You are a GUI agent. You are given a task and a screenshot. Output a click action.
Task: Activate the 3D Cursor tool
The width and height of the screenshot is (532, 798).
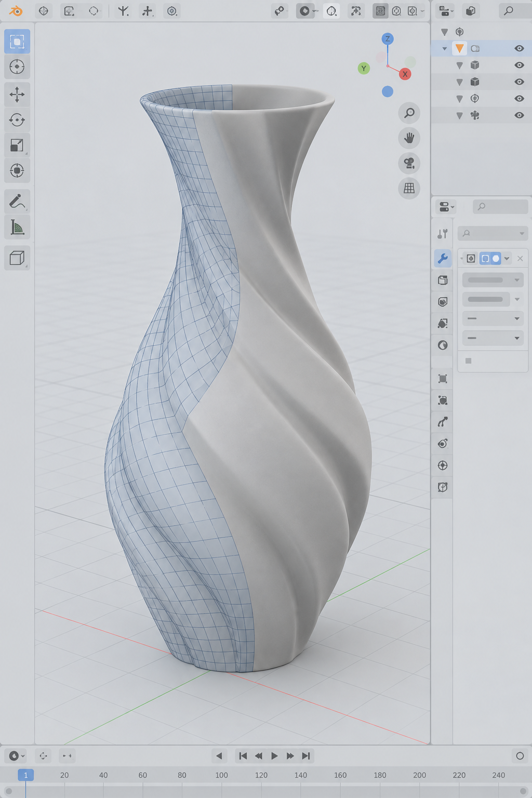point(17,67)
